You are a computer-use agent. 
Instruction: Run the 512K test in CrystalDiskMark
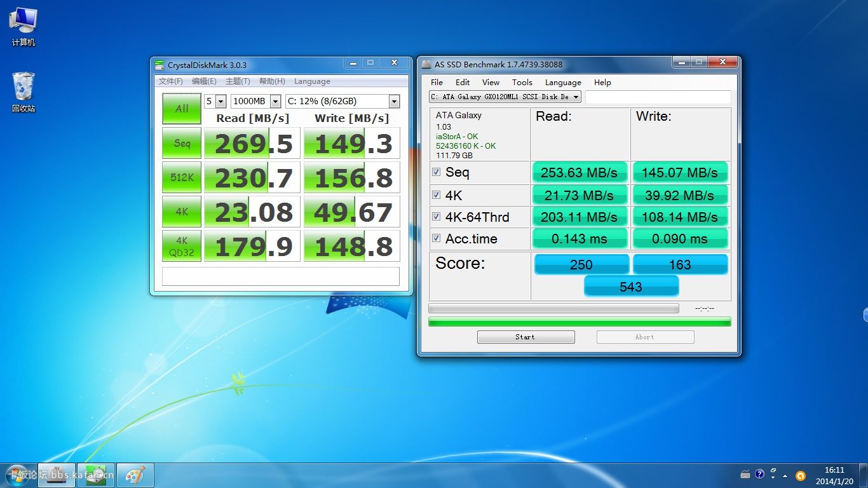point(182,177)
